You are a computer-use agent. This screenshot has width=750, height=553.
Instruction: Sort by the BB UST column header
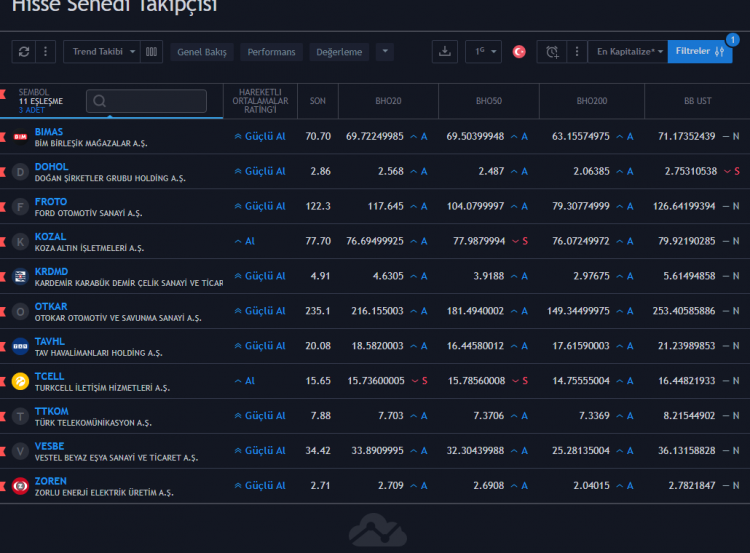click(697, 101)
